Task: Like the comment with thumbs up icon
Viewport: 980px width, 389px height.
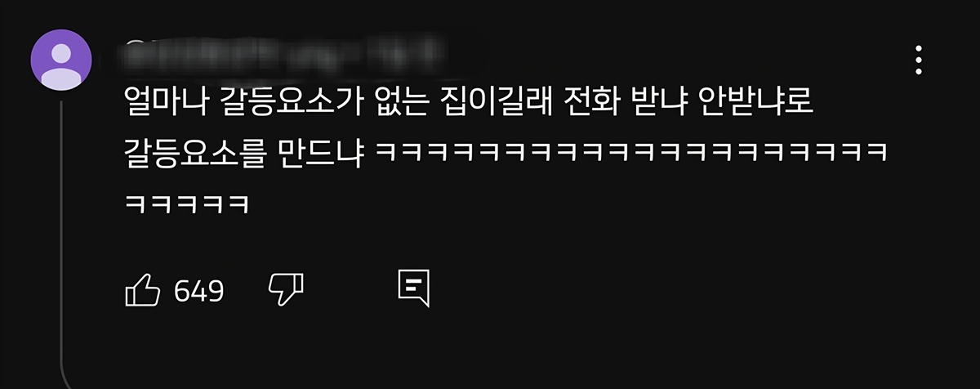Action: pos(141,290)
